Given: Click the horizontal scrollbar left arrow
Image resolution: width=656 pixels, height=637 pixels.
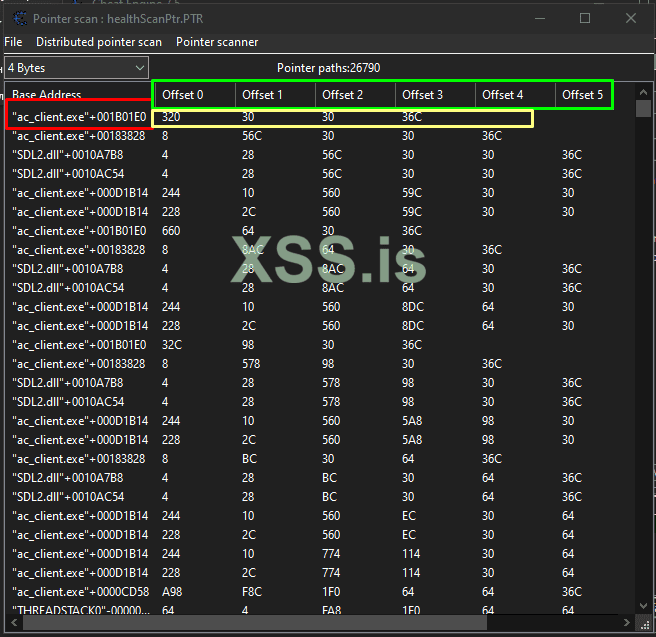Looking at the screenshot, I should 14,622.
